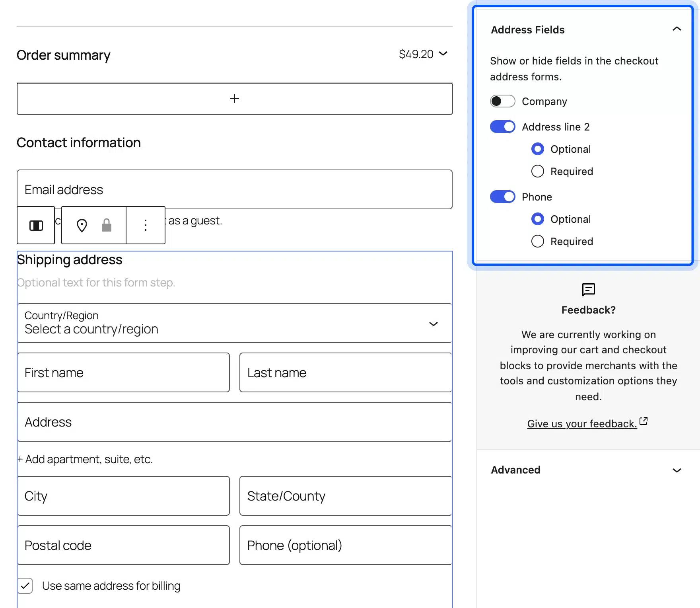The image size is (700, 608).
Task: Click the feedback speech bubble icon
Action: tap(589, 290)
